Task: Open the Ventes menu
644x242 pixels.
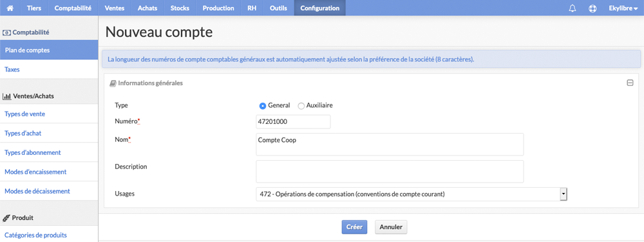Action: coord(114,8)
